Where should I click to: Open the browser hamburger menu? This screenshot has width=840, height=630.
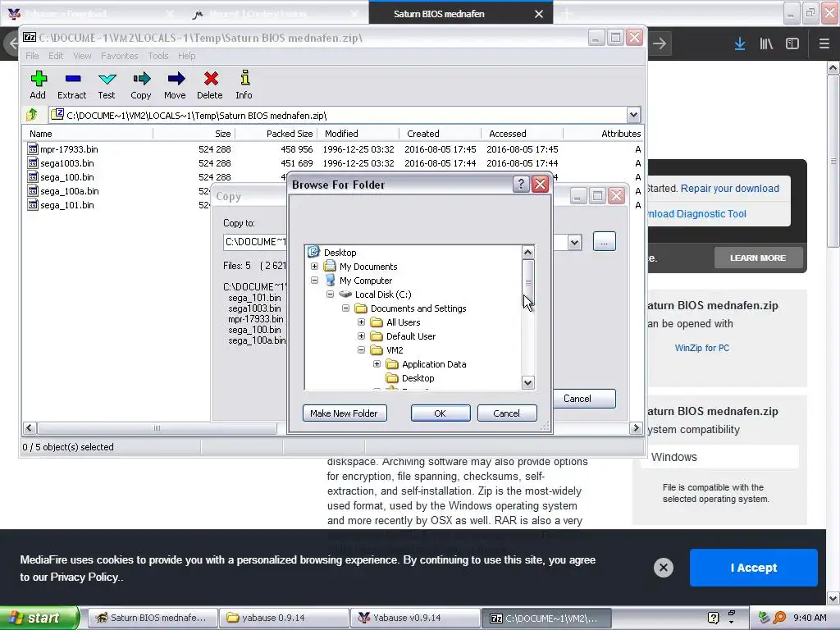coord(824,44)
